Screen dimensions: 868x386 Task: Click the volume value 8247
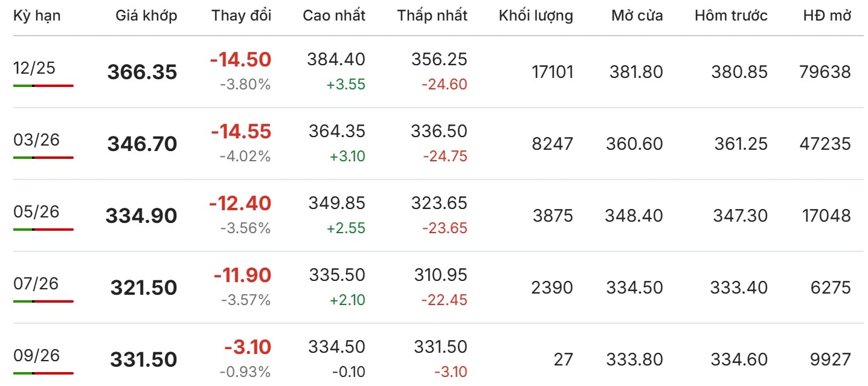[x=553, y=144]
